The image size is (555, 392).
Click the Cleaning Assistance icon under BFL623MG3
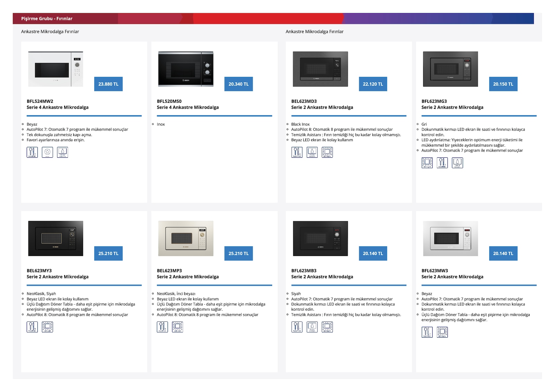(458, 163)
